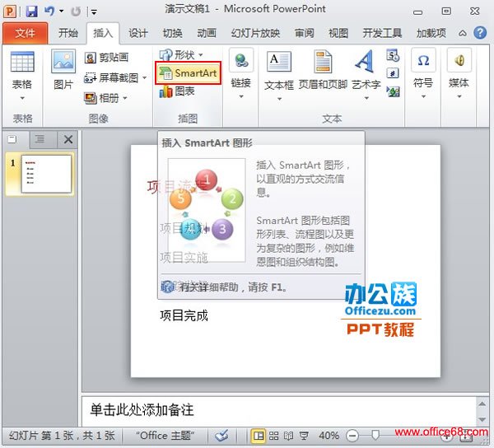Open Customize Quick Access Toolbar dropdown
This screenshot has width=494, height=448.
[94, 12]
